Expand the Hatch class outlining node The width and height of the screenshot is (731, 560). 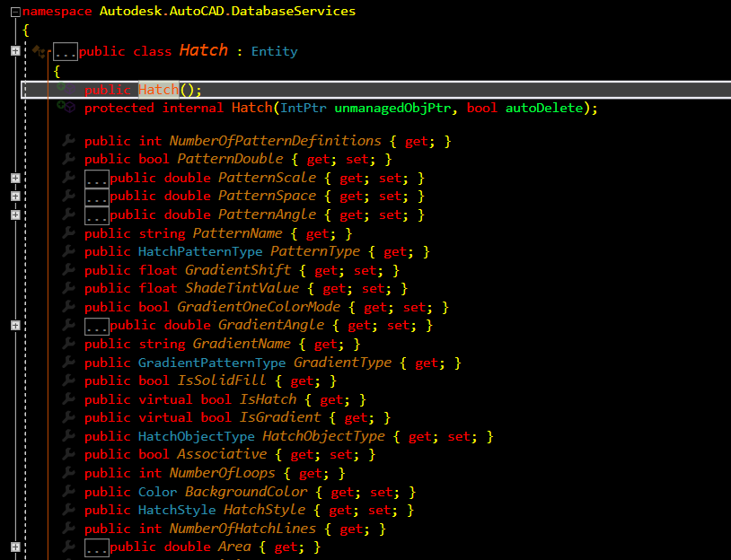pyautogui.click(x=15, y=51)
